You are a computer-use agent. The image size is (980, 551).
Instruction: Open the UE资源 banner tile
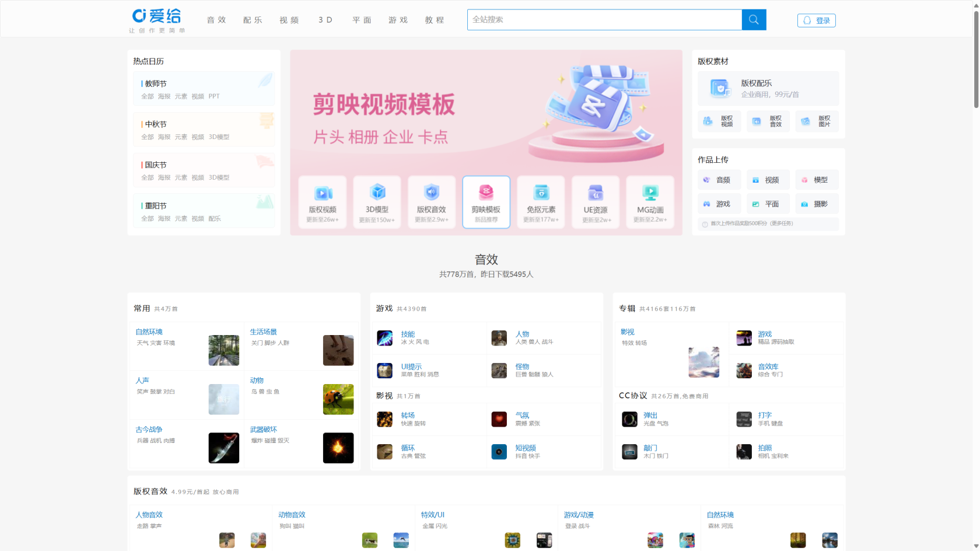coord(596,202)
